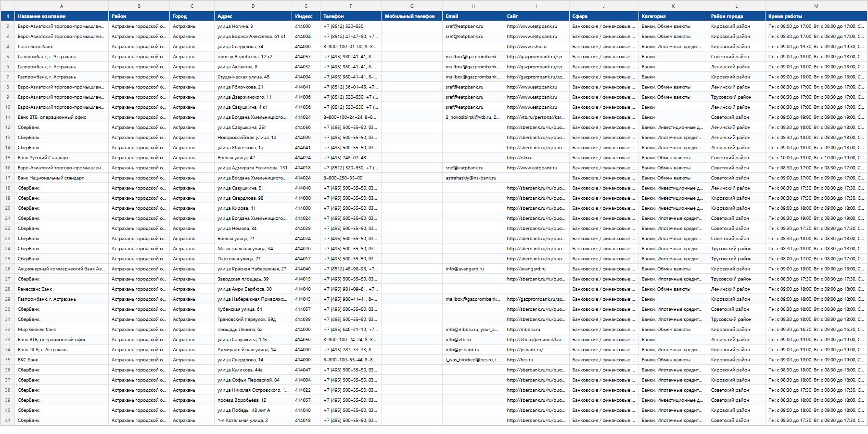868x434 pixels.
Task: Click the 'Район города' header cell
Action: [737, 16]
